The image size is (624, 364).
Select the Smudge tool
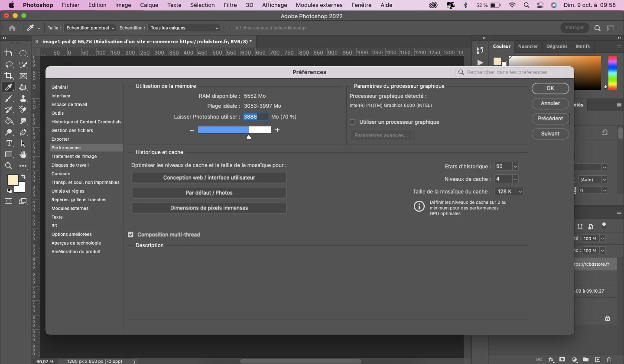[23, 121]
